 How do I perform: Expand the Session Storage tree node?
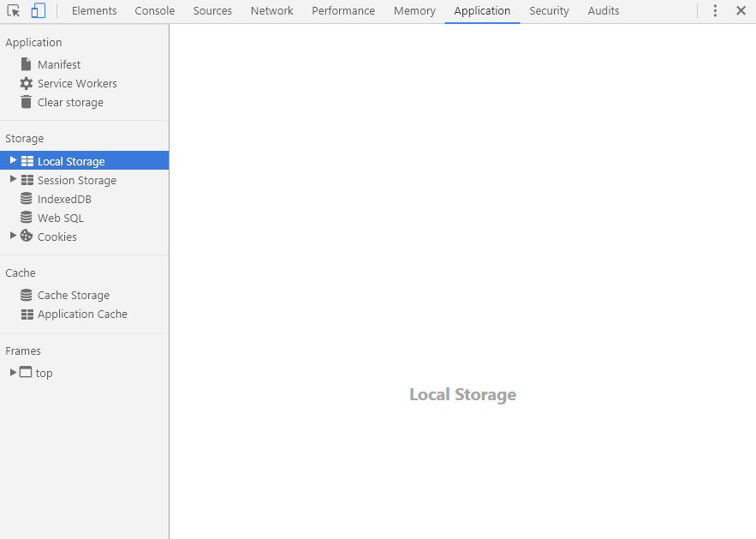13,179
